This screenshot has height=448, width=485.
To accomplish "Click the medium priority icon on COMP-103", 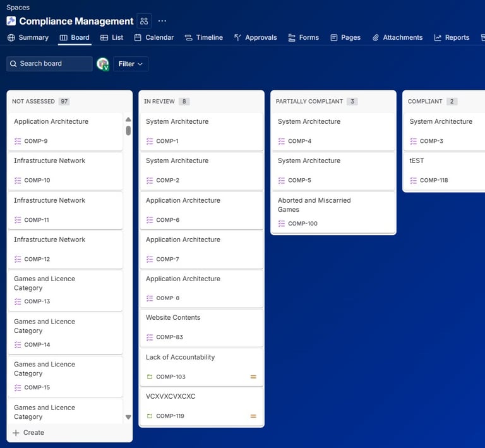I will 253,377.
